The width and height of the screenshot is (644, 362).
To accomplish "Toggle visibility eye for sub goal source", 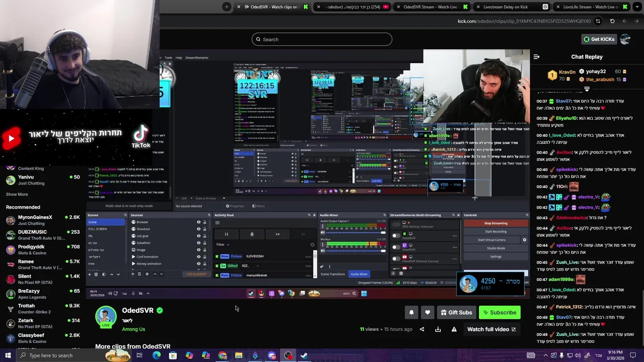I will pos(198,236).
